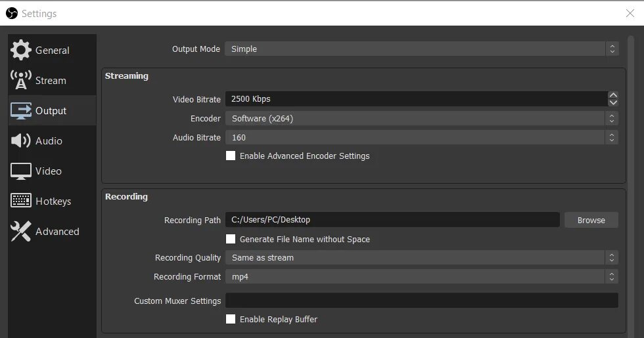Click the Custom Muxer Settings field
Viewport: 644px width, 338px height.
pos(422,301)
